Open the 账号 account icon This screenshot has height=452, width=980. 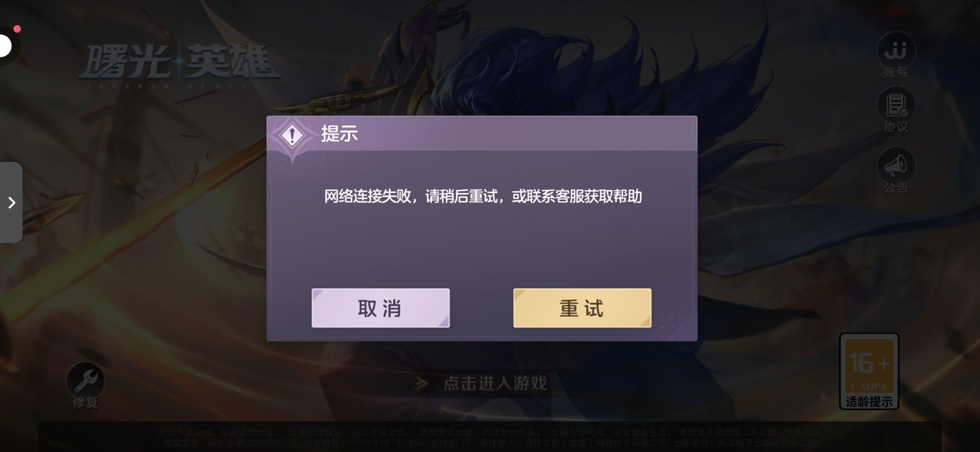(896, 51)
